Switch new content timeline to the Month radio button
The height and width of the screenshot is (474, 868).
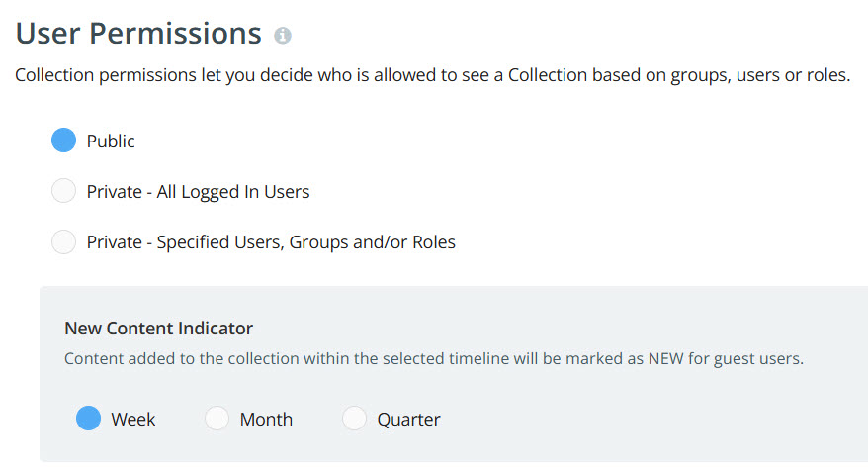click(x=217, y=419)
